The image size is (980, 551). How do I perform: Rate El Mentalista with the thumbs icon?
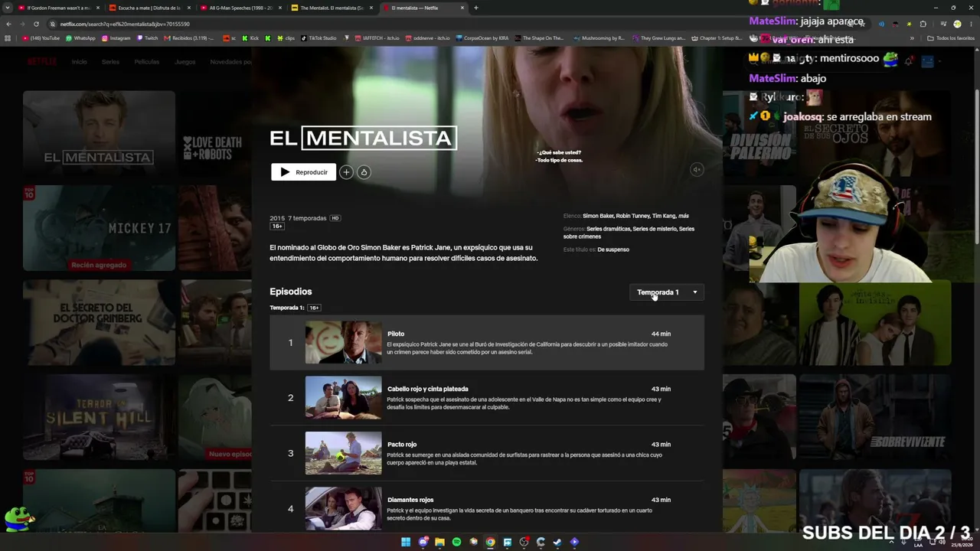364,172
